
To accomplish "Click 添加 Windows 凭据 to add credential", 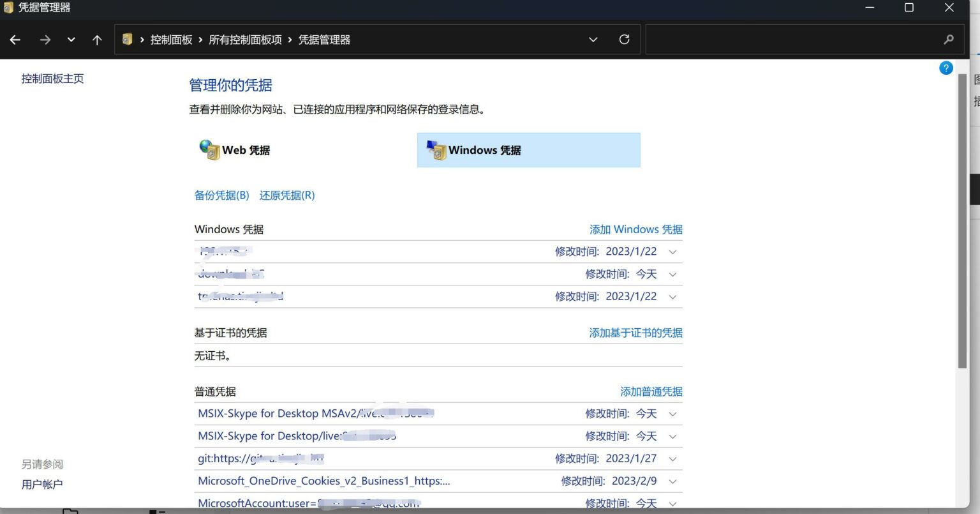I will [x=635, y=229].
